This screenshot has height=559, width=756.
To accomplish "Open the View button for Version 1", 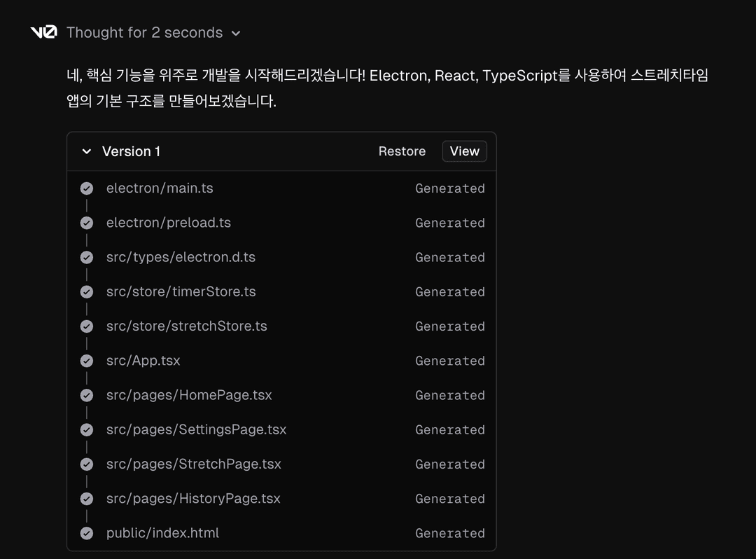I will pos(464,151).
